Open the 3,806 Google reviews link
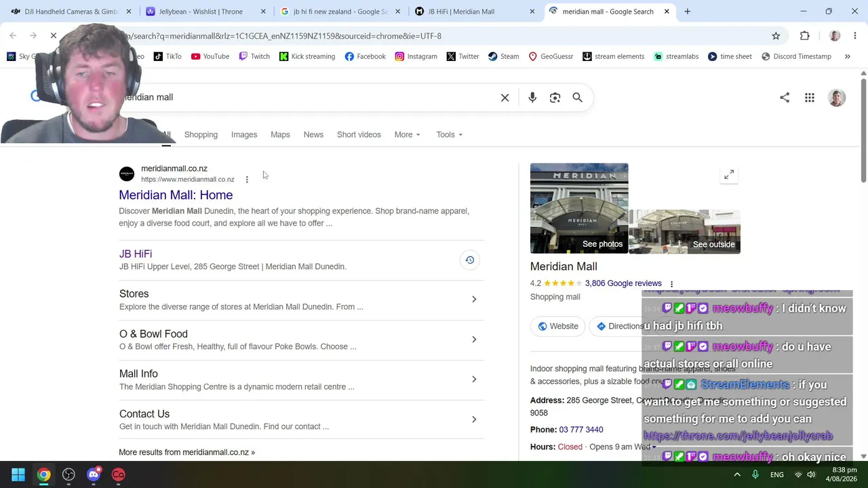Viewport: 868px width, 488px height. coord(623,284)
